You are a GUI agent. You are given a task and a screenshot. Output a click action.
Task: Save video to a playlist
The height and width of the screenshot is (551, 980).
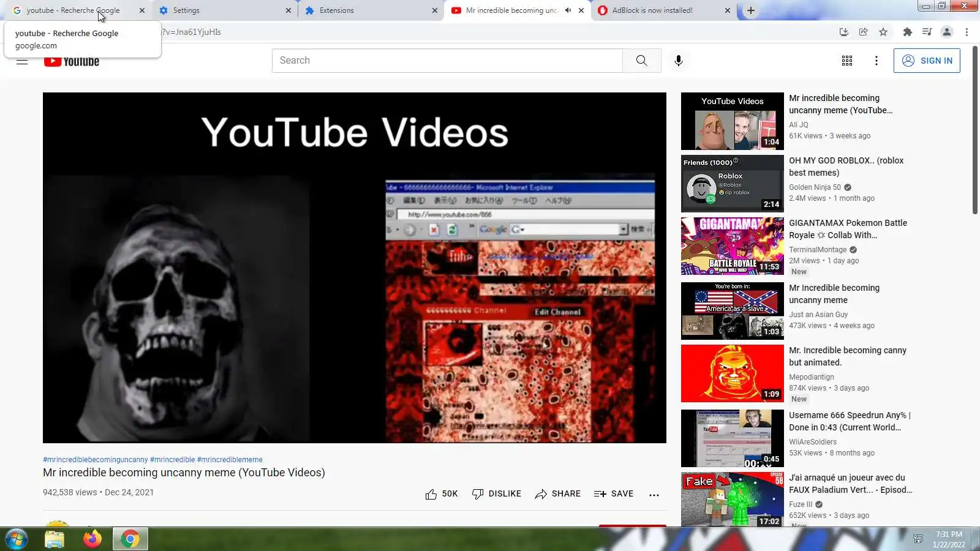pos(614,494)
